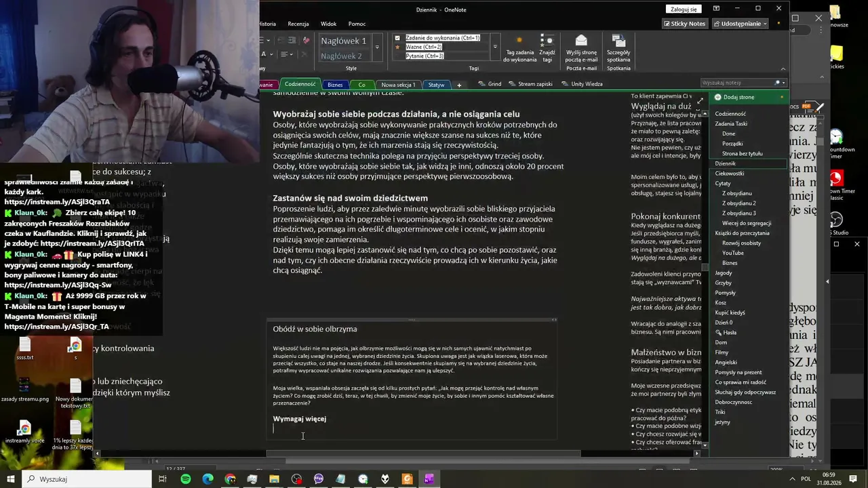
Task: Add a new section with the plus tab
Action: (459, 85)
